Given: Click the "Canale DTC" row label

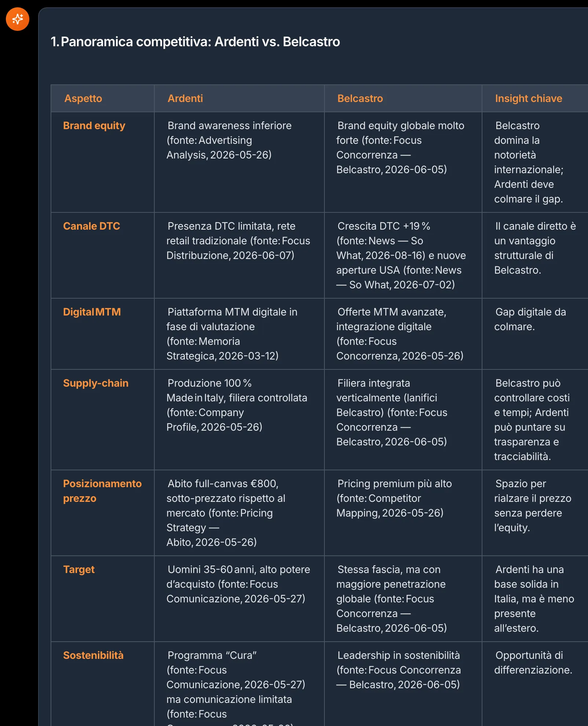Looking at the screenshot, I should pos(92,226).
